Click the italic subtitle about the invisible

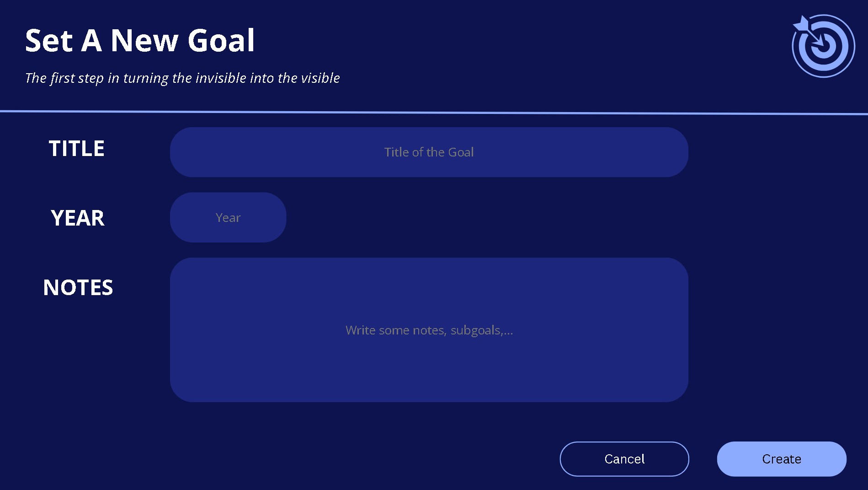[182, 78]
